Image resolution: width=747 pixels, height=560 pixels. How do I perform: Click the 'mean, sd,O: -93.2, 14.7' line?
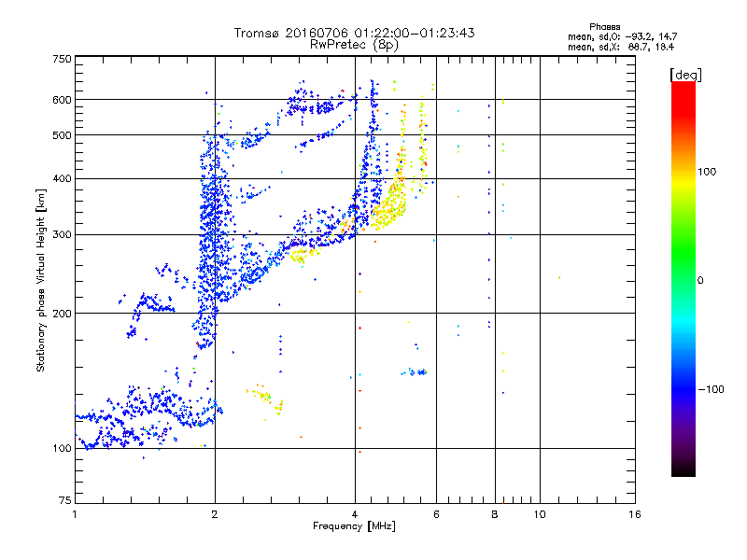click(x=622, y=36)
